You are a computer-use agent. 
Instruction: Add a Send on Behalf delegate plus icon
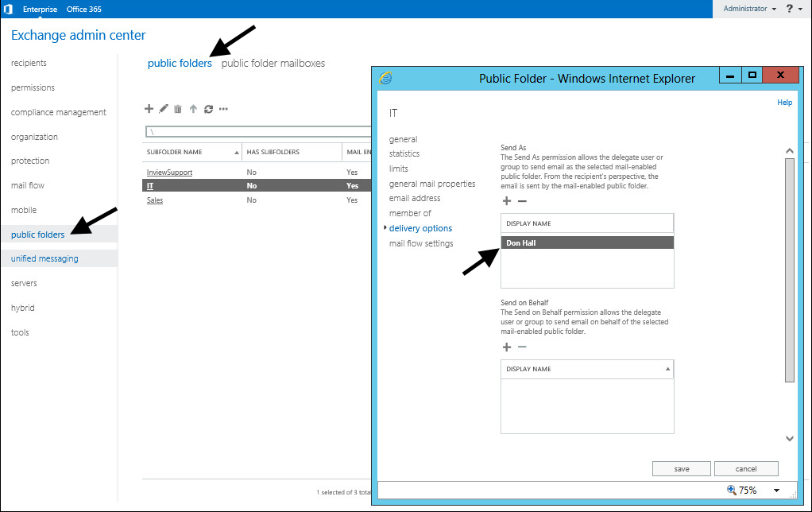pyautogui.click(x=507, y=347)
